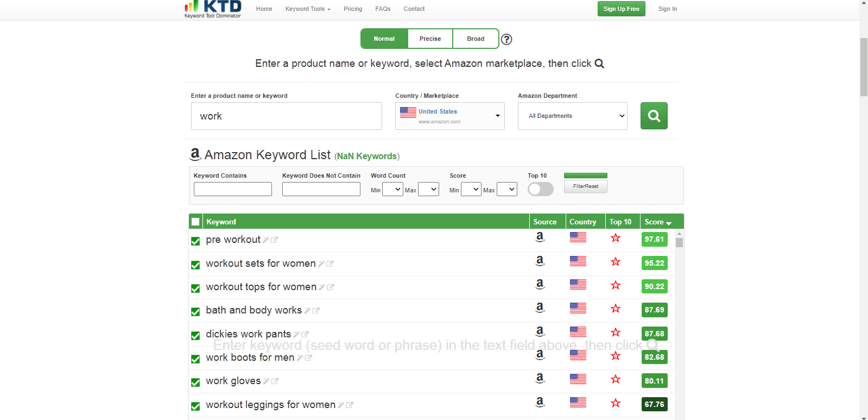
Task: Open external link for 'work gloves'
Action: coord(275,381)
